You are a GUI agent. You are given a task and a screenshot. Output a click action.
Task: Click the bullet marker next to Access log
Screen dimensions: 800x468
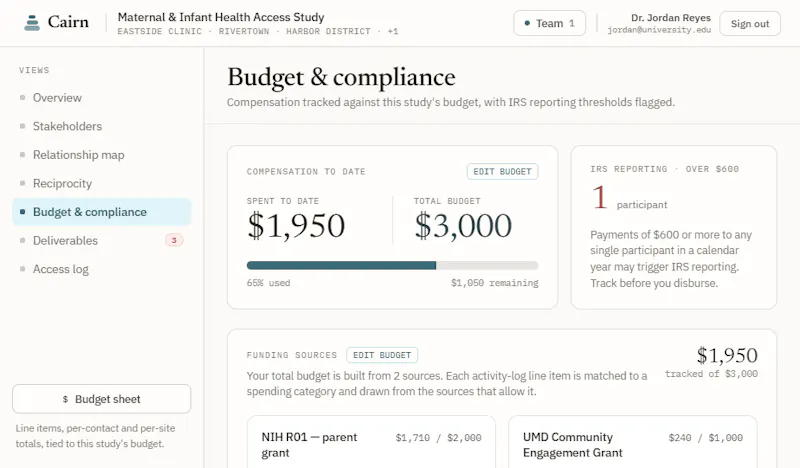tap(22, 269)
